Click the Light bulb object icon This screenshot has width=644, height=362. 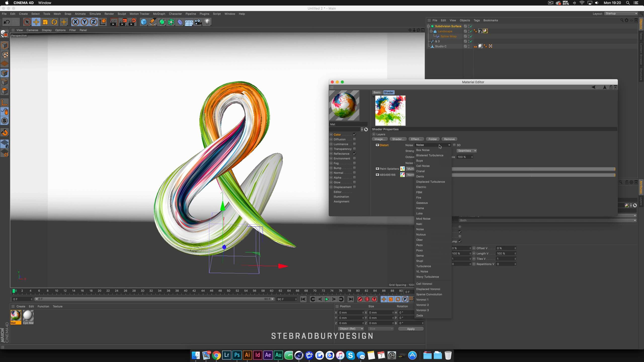click(207, 22)
